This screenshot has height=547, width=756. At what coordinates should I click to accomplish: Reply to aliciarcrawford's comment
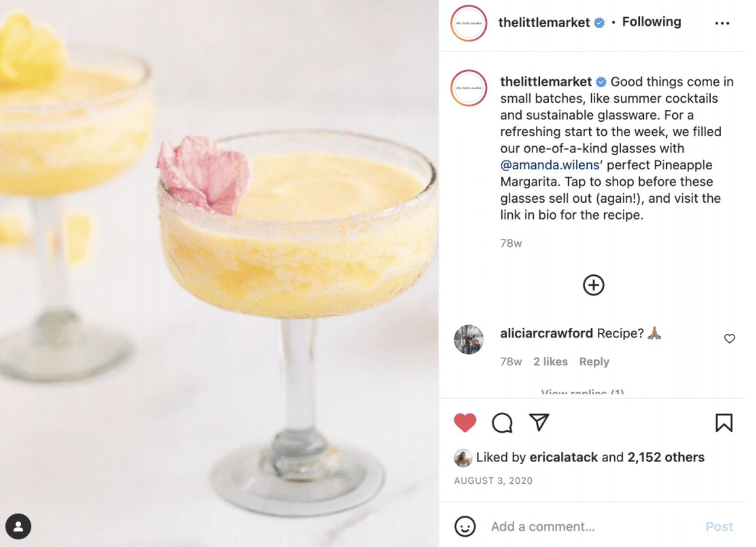[x=594, y=361]
